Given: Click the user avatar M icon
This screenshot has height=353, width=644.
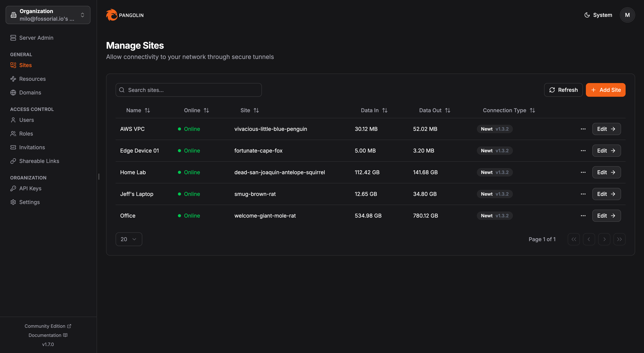Looking at the screenshot, I should pyautogui.click(x=627, y=15).
